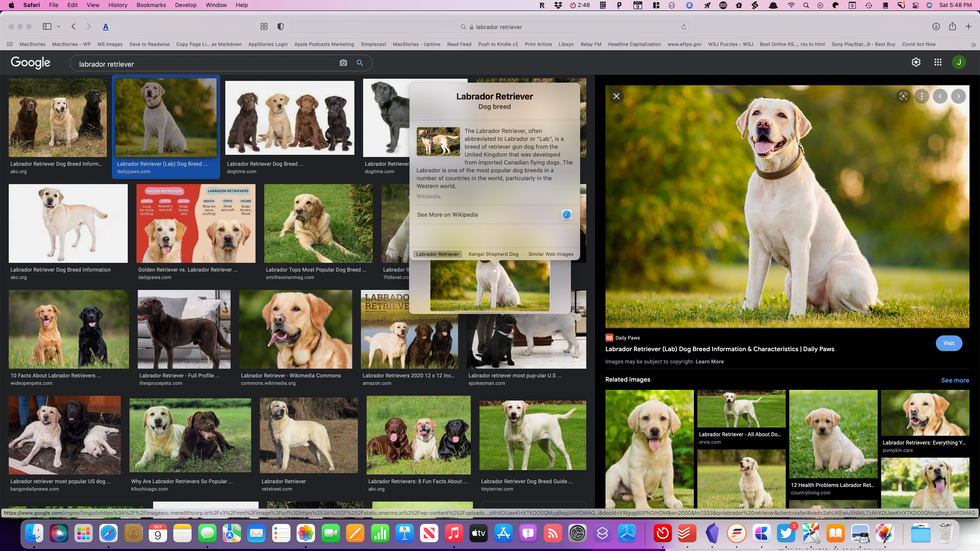
Task: Go forward with the Safari forward arrow
Action: [x=89, y=27]
